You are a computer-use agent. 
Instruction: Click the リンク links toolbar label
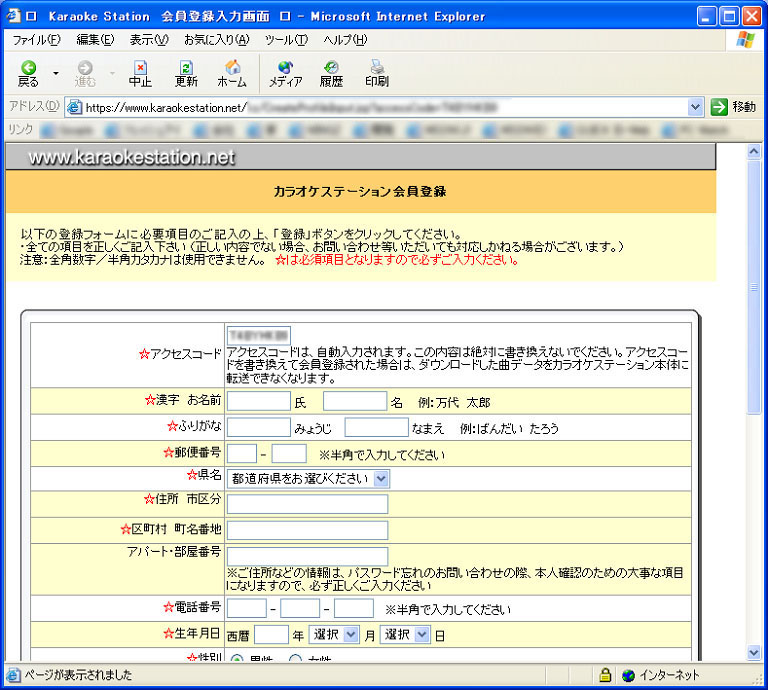pyautogui.click(x=21, y=129)
